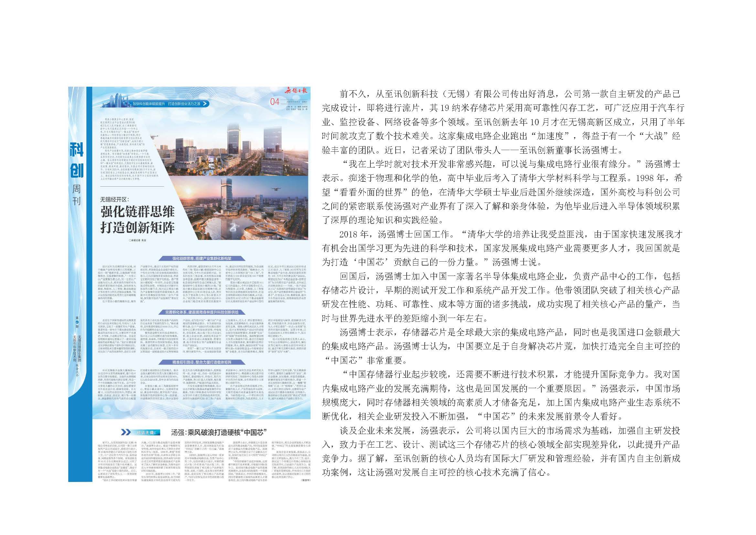This screenshot has width=756, height=535.
Task: Click the line starting 之间的紧密联系使汤强
Action: (x=501, y=207)
